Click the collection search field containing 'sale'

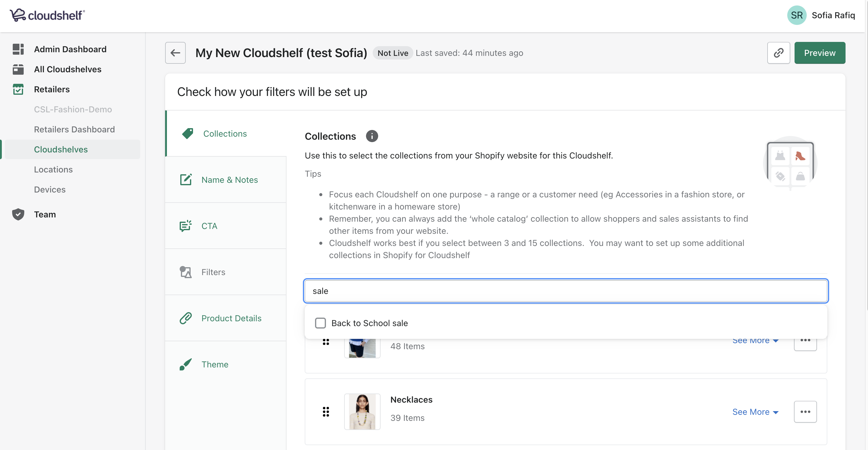click(x=566, y=291)
